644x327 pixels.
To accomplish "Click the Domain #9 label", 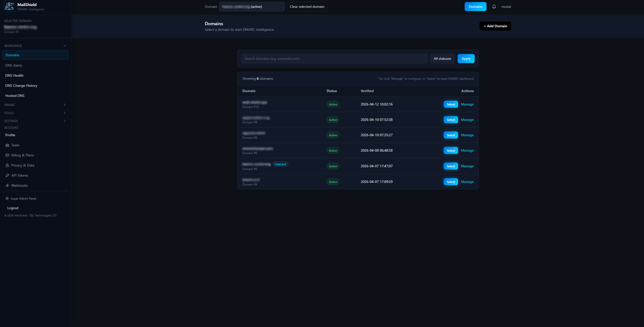I will click(250, 122).
